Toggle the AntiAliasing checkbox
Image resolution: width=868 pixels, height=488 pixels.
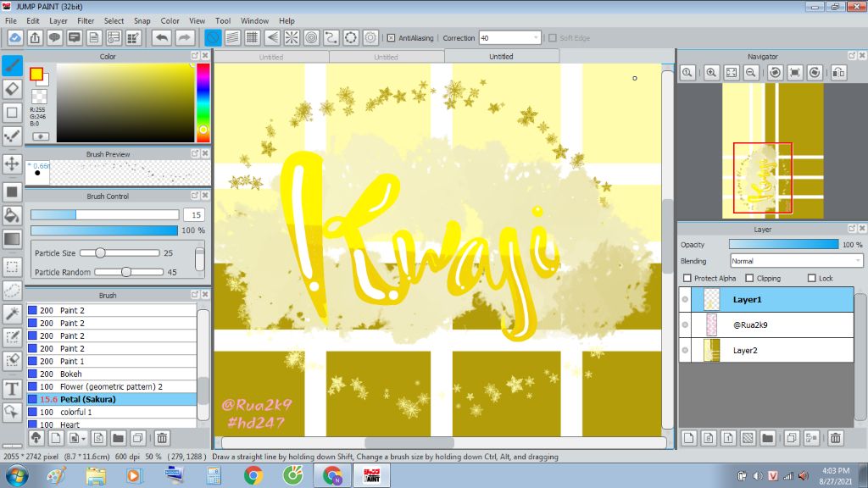[391, 37]
